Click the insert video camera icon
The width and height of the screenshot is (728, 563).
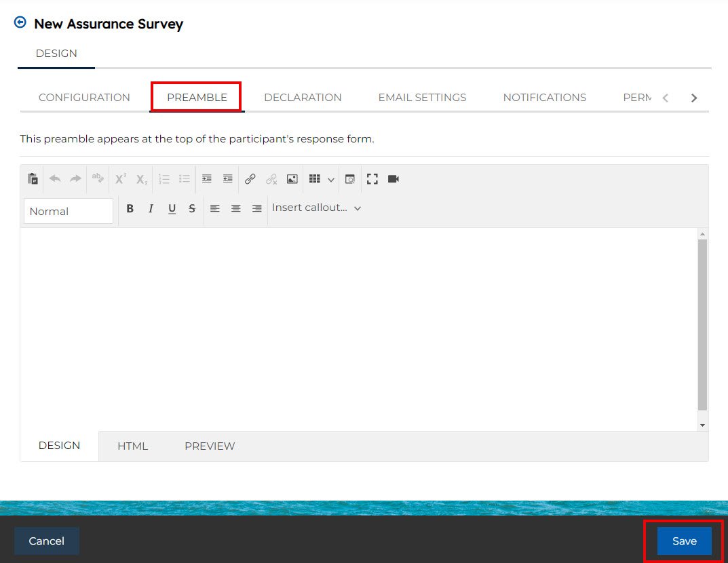point(394,179)
